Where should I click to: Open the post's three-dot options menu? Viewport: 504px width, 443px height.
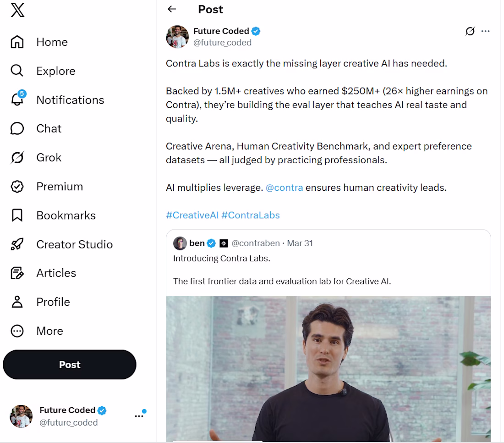pyautogui.click(x=486, y=31)
